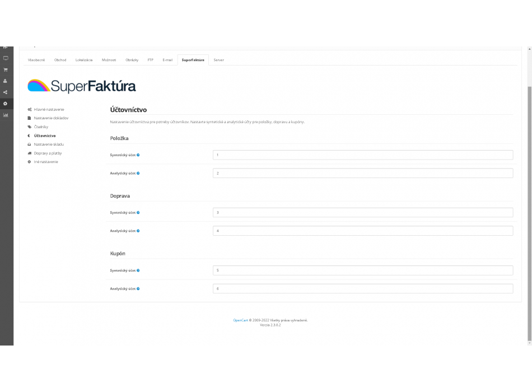Click the scrollbar down arrow
The width and height of the screenshot is (532, 392).
pyautogui.click(x=529, y=343)
